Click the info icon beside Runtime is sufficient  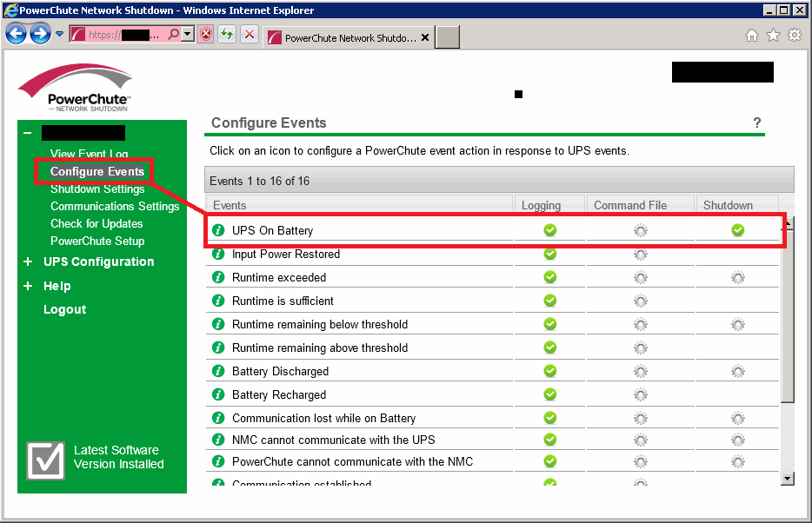point(218,301)
